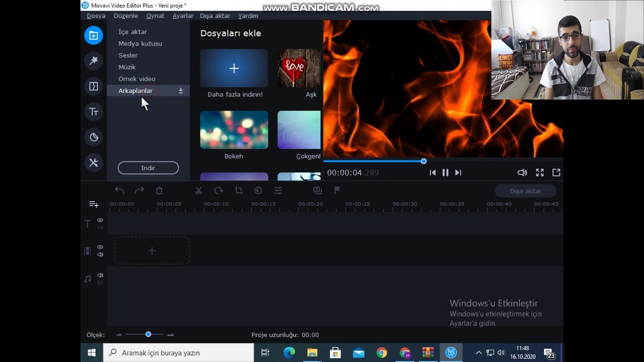Open the Dosya menu
The image size is (644, 362).
point(96,16)
